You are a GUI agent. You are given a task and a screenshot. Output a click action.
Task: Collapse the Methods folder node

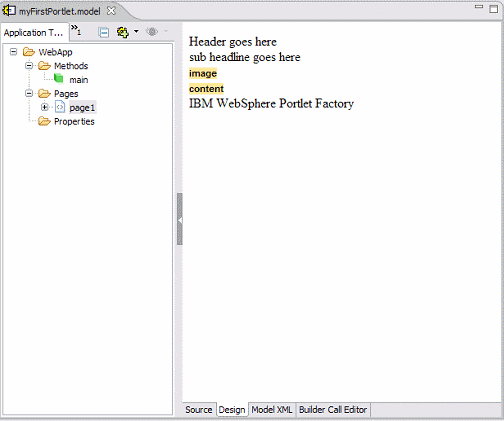pos(29,66)
